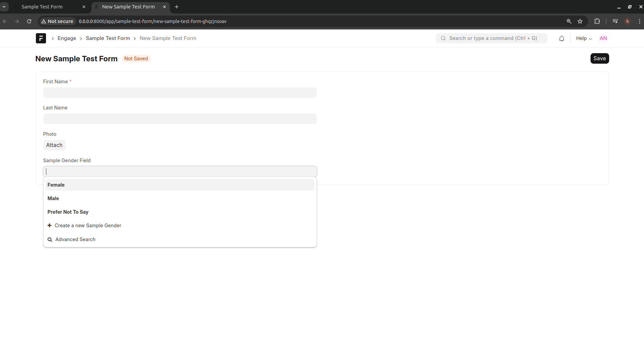This screenshot has height=360, width=644.
Task: Go to Engage breadcrumb
Action: [67, 38]
